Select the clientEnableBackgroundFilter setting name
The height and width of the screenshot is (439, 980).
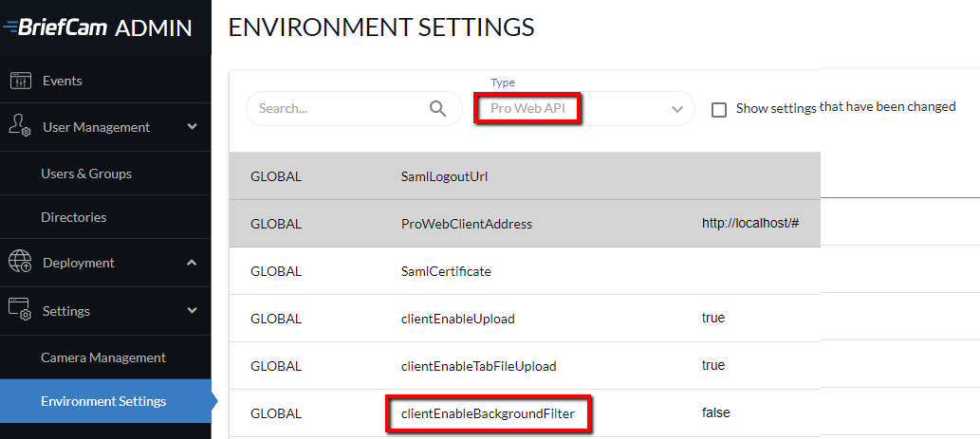click(x=488, y=413)
